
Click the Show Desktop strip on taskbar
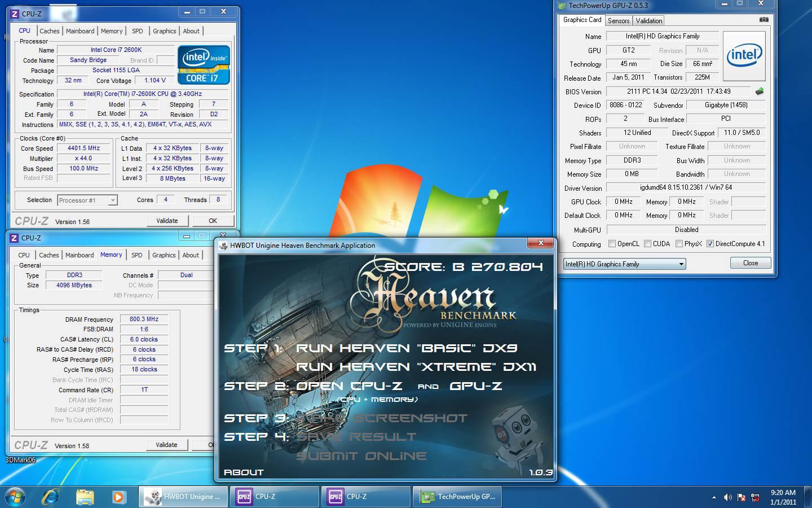click(808, 497)
